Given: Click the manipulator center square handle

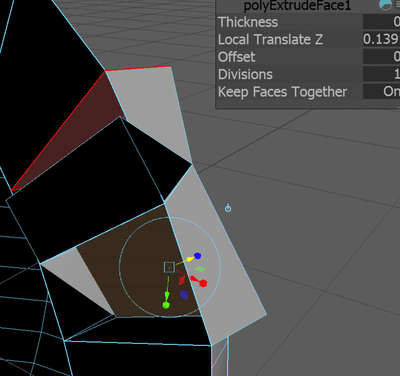Looking at the screenshot, I should click(169, 267).
